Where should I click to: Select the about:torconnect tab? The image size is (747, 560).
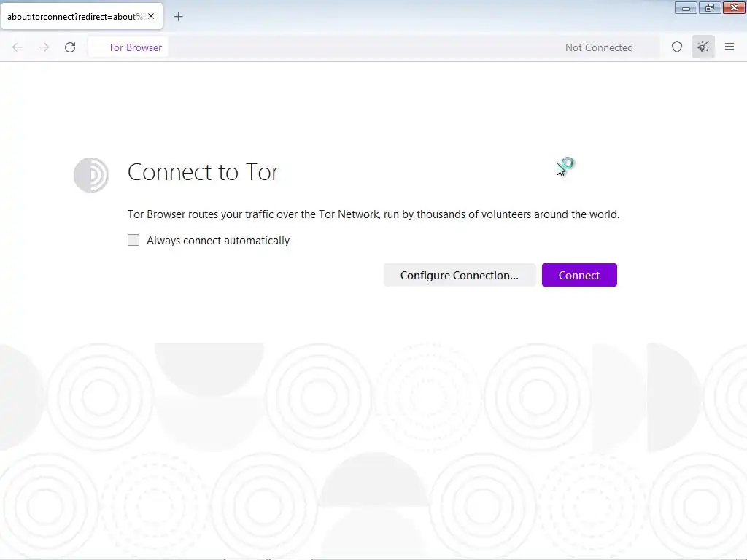point(82,16)
